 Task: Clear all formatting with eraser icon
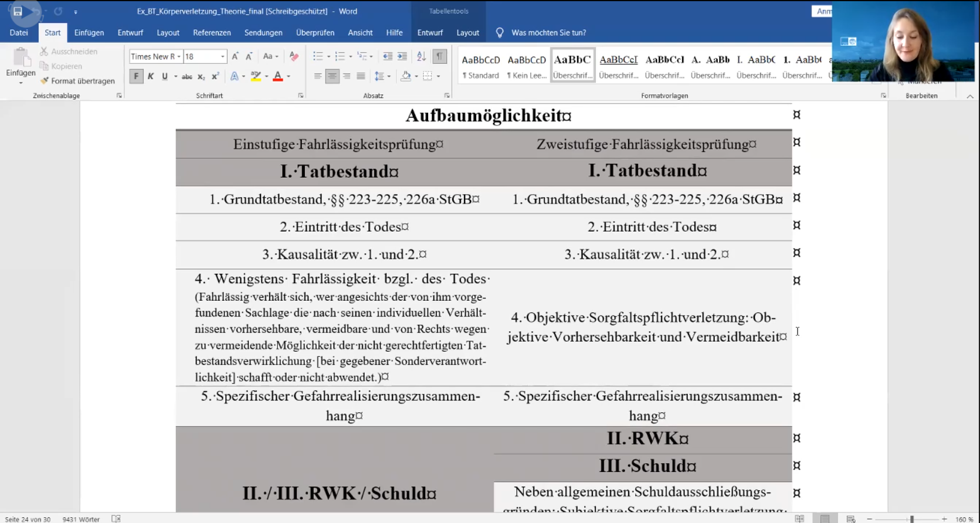click(294, 56)
